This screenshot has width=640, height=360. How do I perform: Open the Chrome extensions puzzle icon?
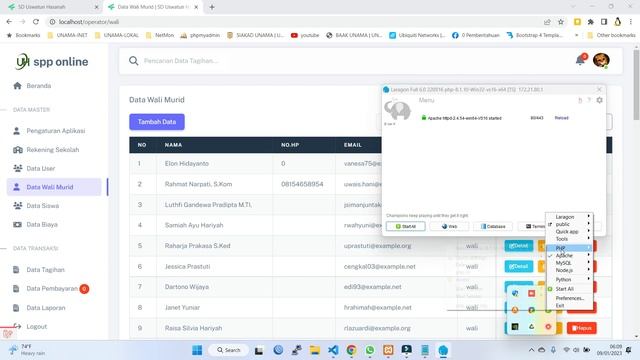click(x=591, y=22)
